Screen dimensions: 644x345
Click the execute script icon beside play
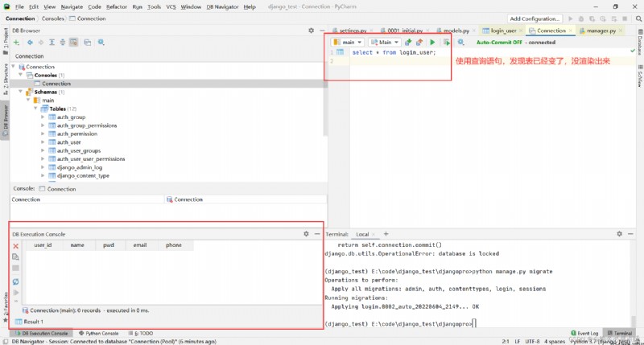click(447, 43)
